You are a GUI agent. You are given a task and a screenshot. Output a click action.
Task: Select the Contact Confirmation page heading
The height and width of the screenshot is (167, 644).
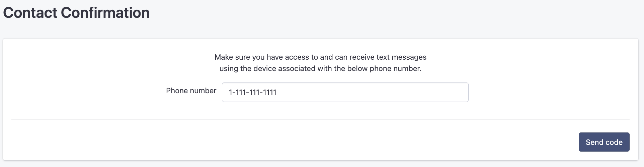pos(76,13)
